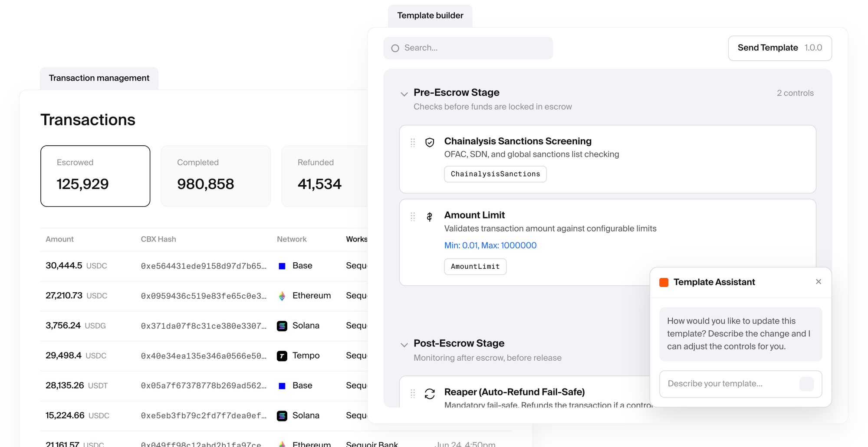Click Base network icon in 30,444.5 row
Viewport: 868px width, 447px height.
click(x=282, y=266)
